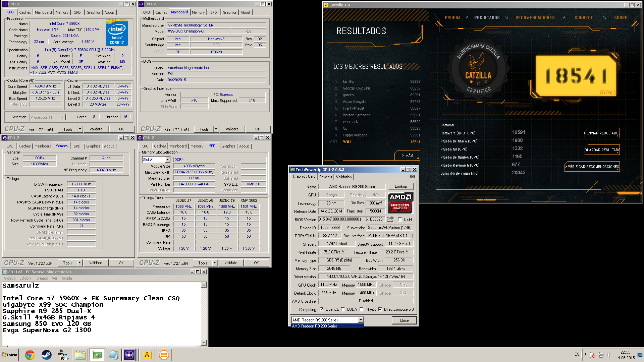Click the Lookup button in GPU-Z

coord(401,186)
